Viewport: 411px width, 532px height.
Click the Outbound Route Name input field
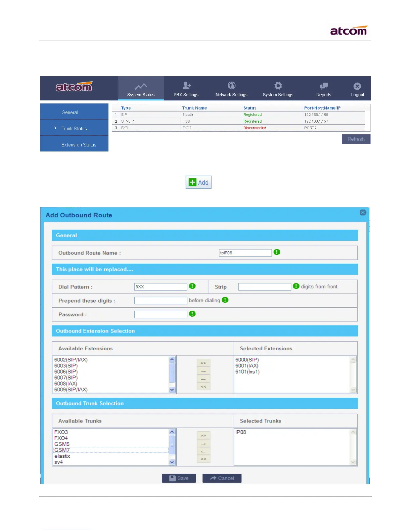click(245, 253)
